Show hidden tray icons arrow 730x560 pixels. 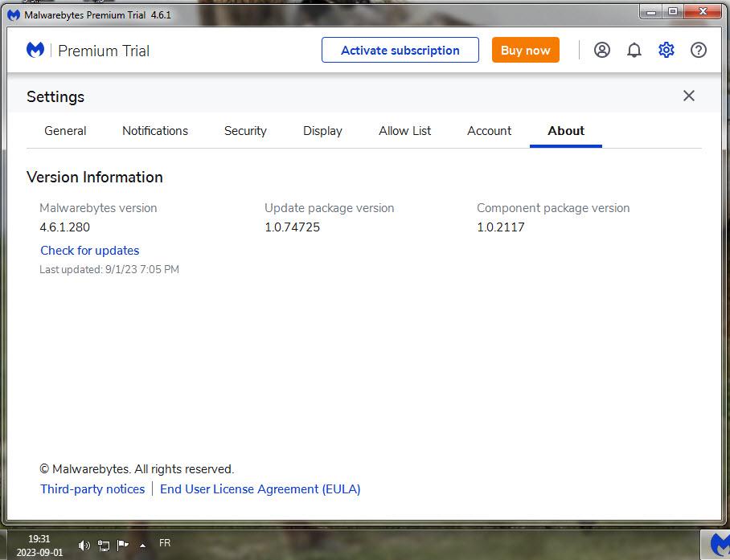143,546
